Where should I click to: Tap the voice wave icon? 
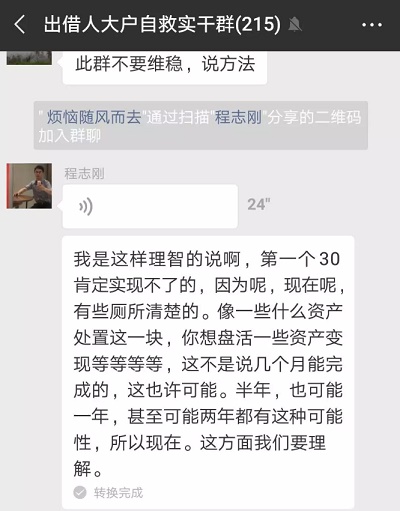(x=86, y=206)
